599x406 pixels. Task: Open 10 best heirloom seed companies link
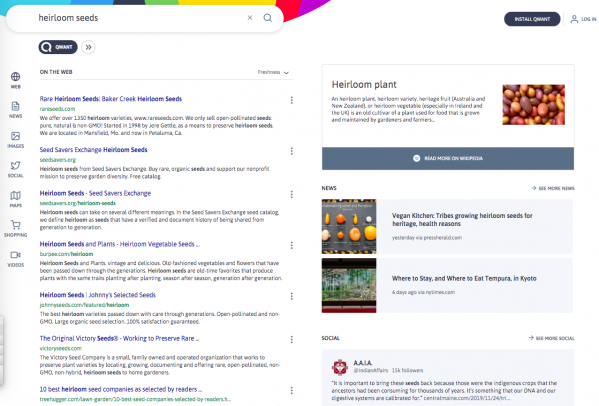point(121,389)
